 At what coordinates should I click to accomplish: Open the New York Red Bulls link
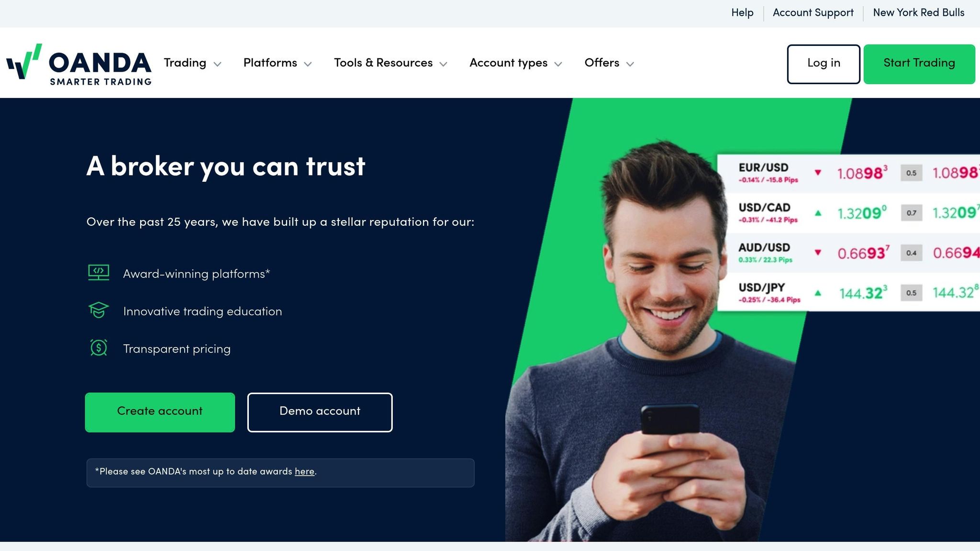point(919,13)
